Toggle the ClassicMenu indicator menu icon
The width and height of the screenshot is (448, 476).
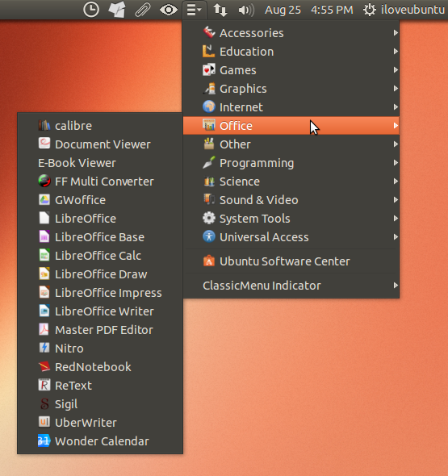coord(195,10)
